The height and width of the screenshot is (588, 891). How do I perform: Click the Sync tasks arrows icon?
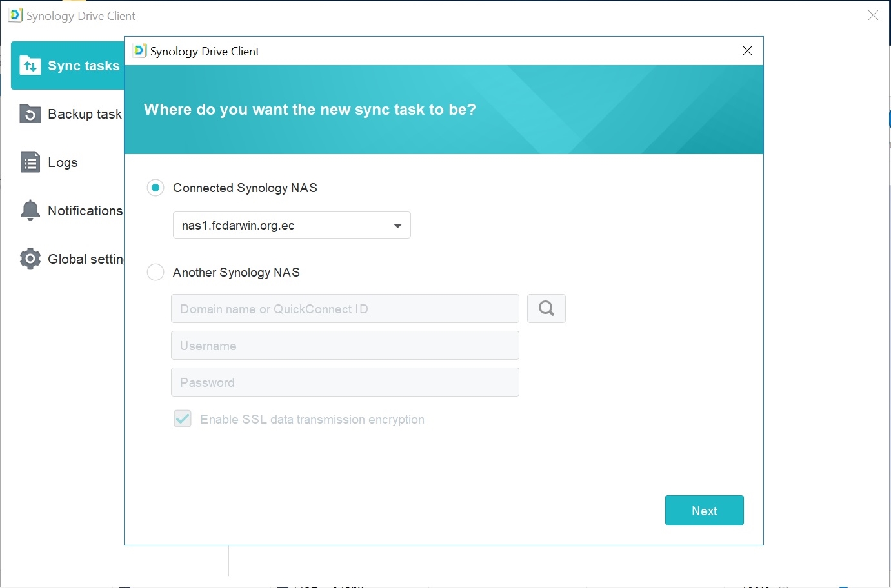tap(30, 65)
